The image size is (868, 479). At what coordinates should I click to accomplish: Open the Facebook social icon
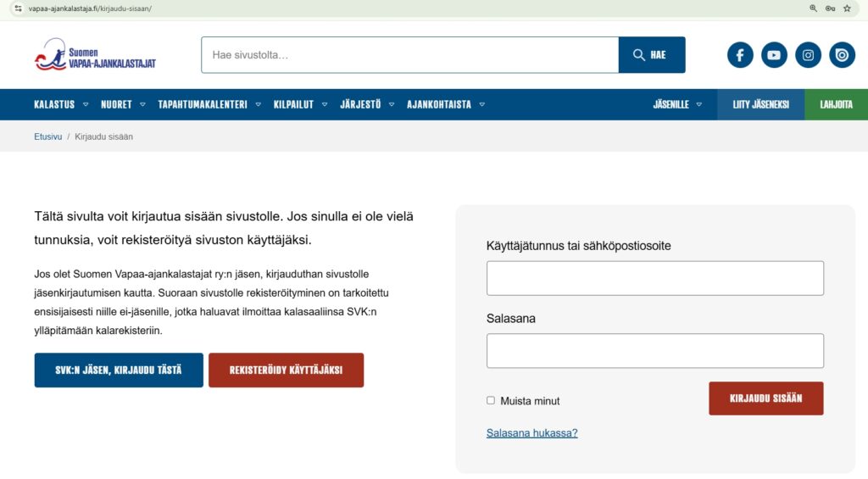coord(740,55)
